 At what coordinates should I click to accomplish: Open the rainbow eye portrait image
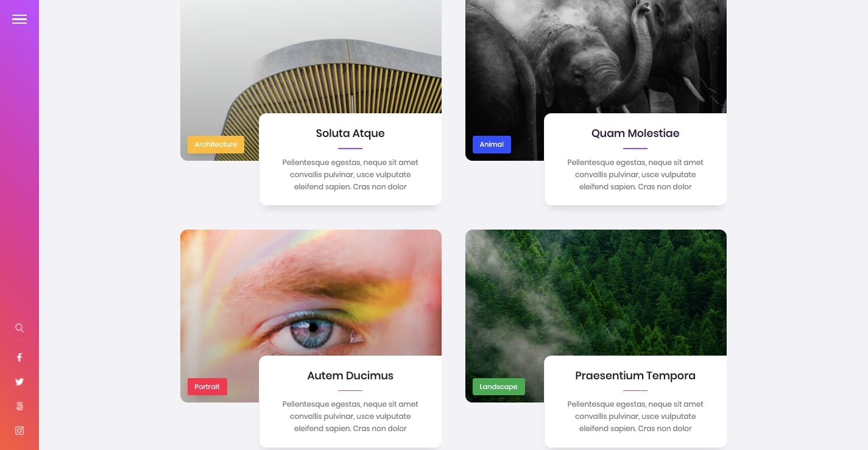tap(311, 292)
